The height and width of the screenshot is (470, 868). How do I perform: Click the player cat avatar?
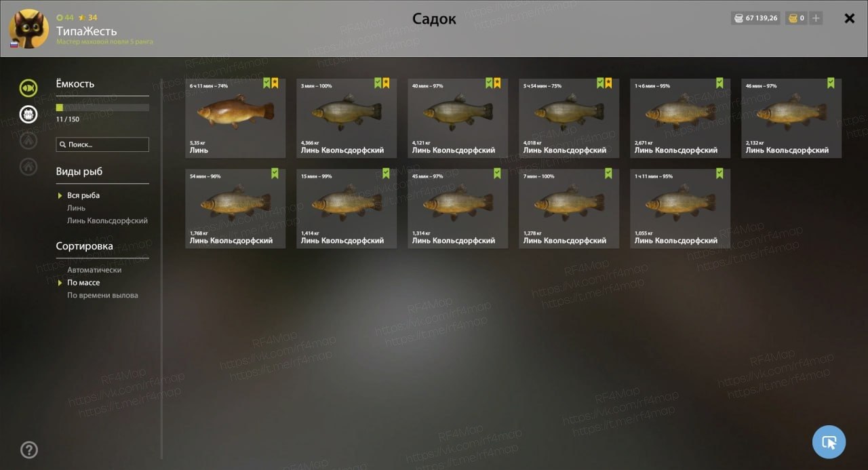click(28, 28)
